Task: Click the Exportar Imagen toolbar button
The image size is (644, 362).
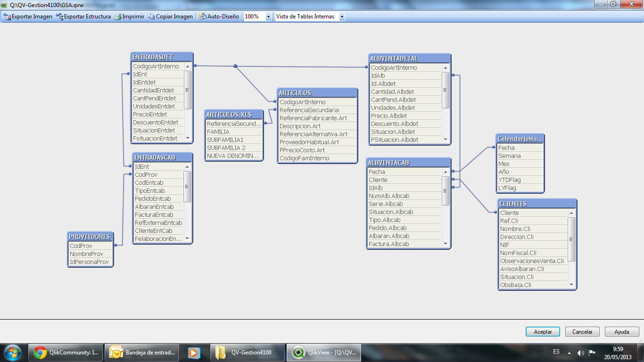Action: [x=28, y=16]
